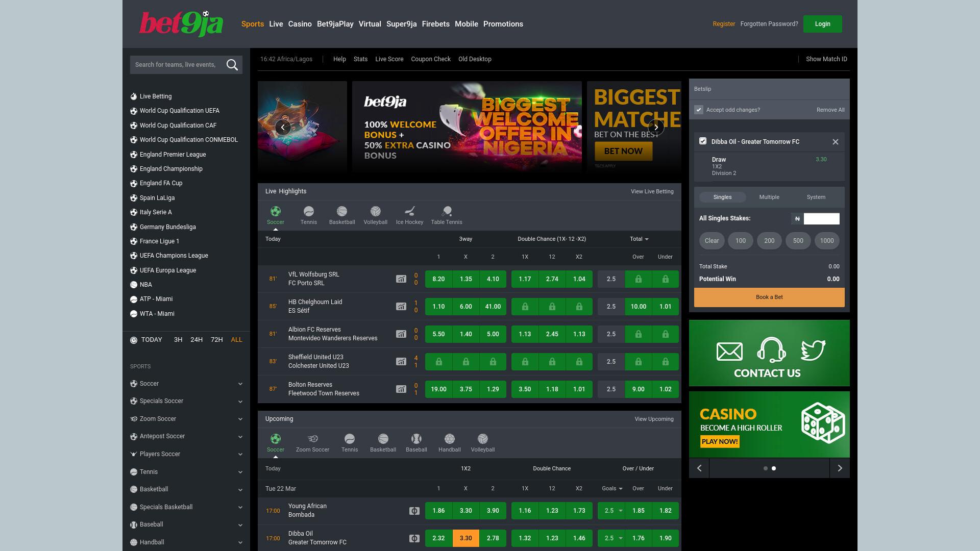Open the Total market dropdown
980x551 pixels.
pos(639,239)
